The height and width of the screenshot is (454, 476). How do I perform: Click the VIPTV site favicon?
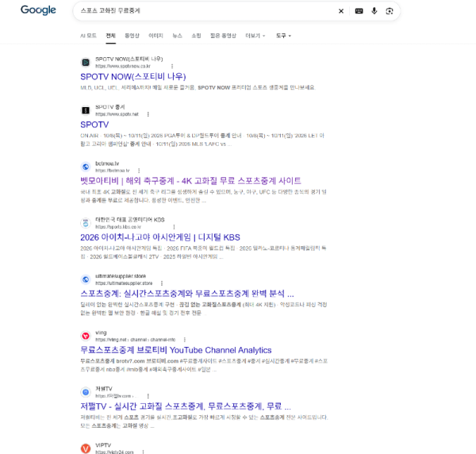[86, 448]
